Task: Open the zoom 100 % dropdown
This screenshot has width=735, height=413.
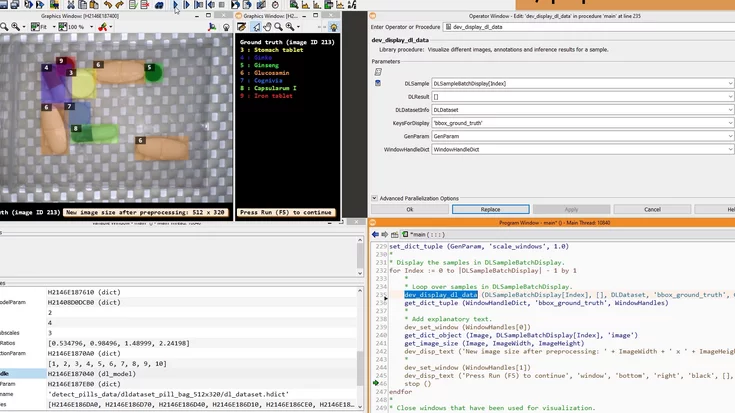Action: pos(89,27)
